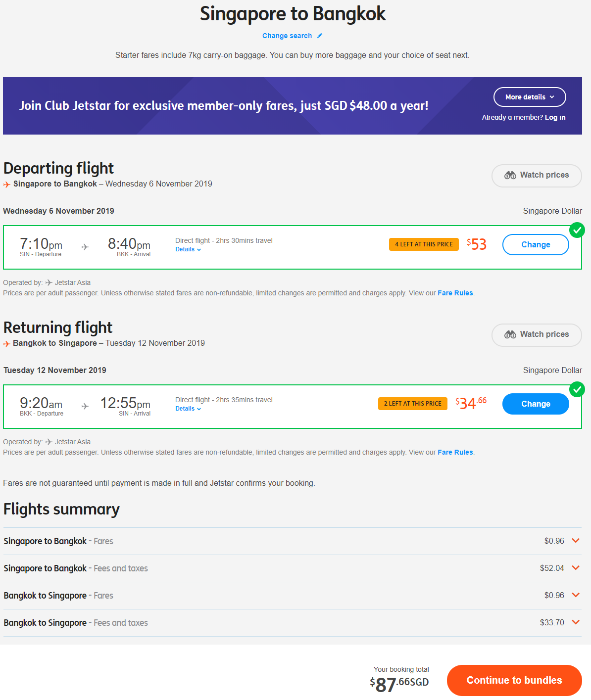Change the returning $34.66 flight

pos(536,404)
